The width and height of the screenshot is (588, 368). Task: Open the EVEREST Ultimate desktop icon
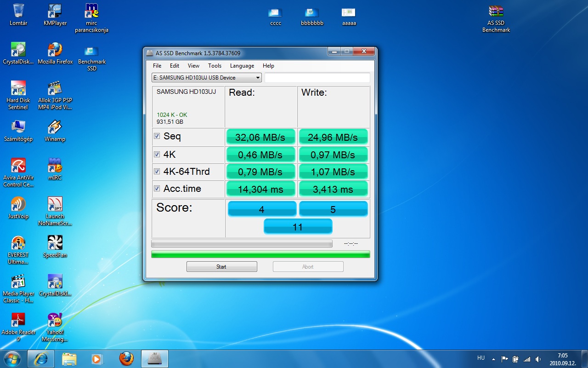pos(18,243)
